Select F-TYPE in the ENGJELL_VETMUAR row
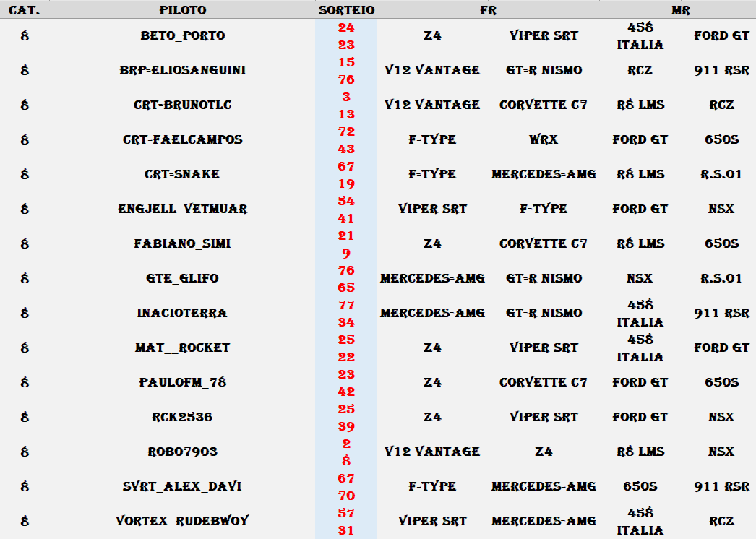This screenshot has width=756, height=539. 544,210
